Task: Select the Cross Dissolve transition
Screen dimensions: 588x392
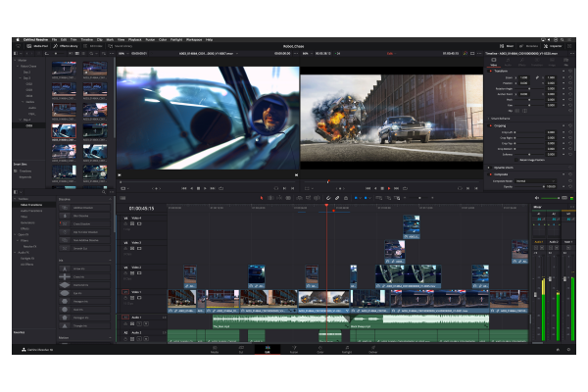Action: tap(84, 224)
